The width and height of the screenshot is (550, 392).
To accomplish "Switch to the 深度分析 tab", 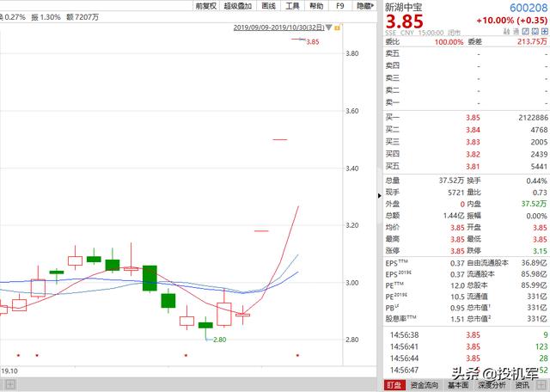I will pyautogui.click(x=492, y=385).
